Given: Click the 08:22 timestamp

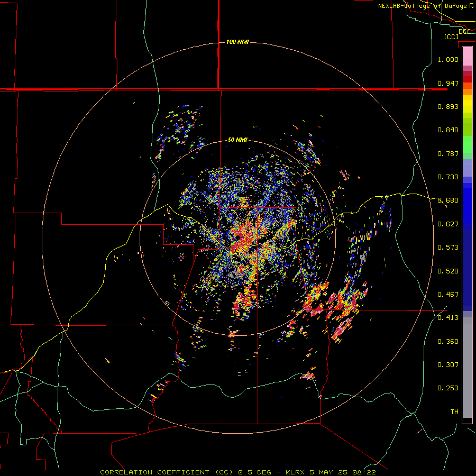Looking at the screenshot, I should coord(364,472).
